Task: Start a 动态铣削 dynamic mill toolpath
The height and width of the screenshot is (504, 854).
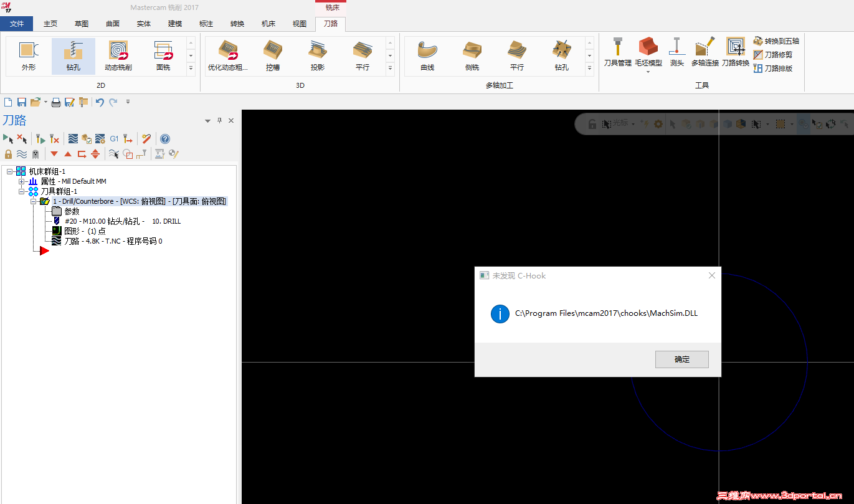Action: pyautogui.click(x=118, y=56)
